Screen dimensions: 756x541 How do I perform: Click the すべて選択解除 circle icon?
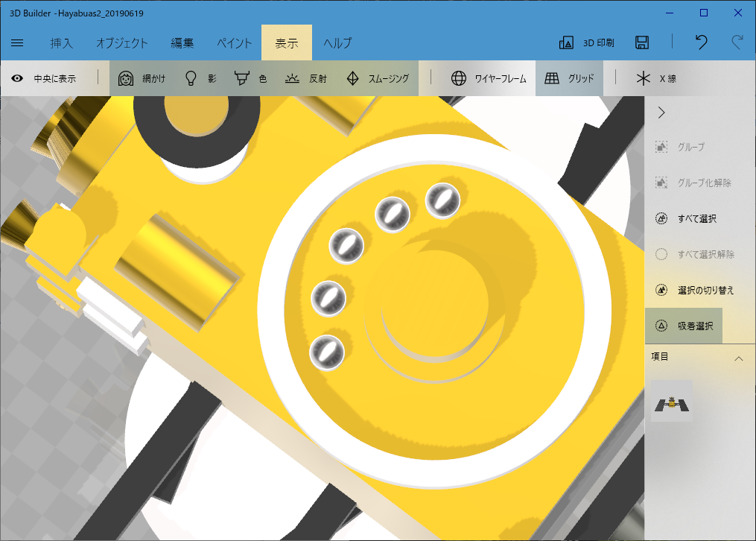coord(661,254)
